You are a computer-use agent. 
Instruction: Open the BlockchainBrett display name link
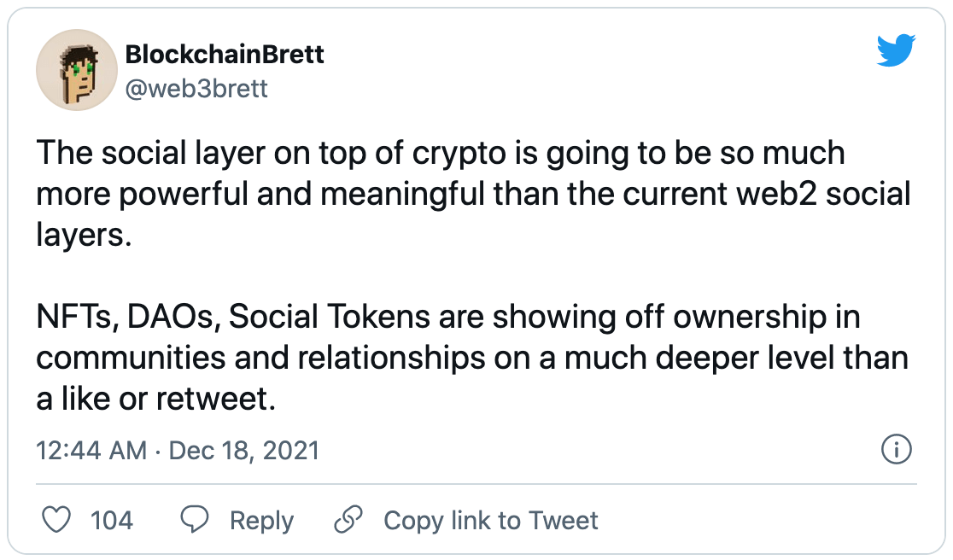coord(225,55)
